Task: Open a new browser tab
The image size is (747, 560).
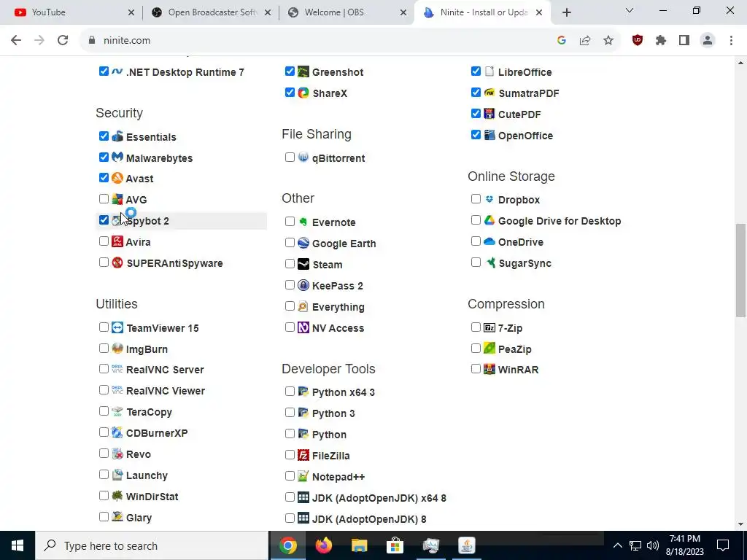Action: coord(566,12)
